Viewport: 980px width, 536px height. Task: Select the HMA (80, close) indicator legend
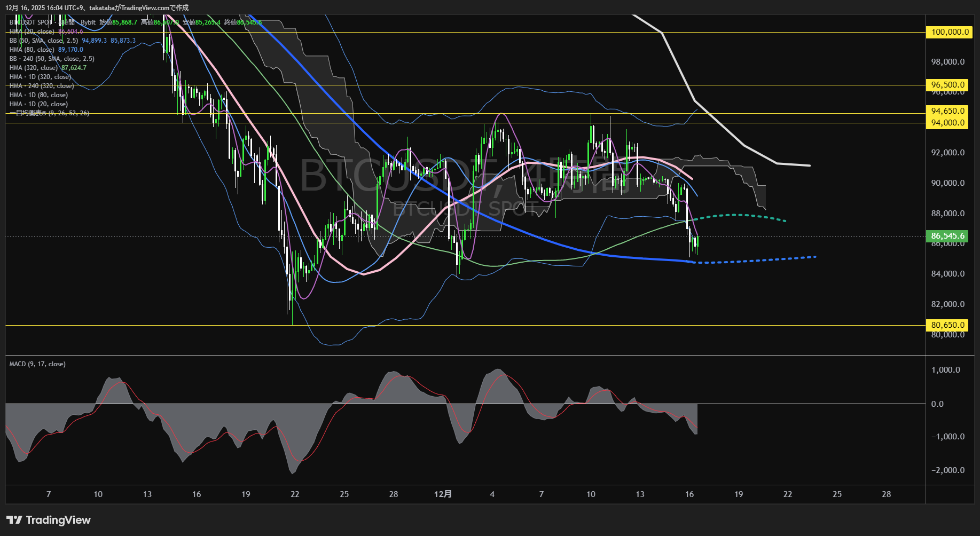32,49
